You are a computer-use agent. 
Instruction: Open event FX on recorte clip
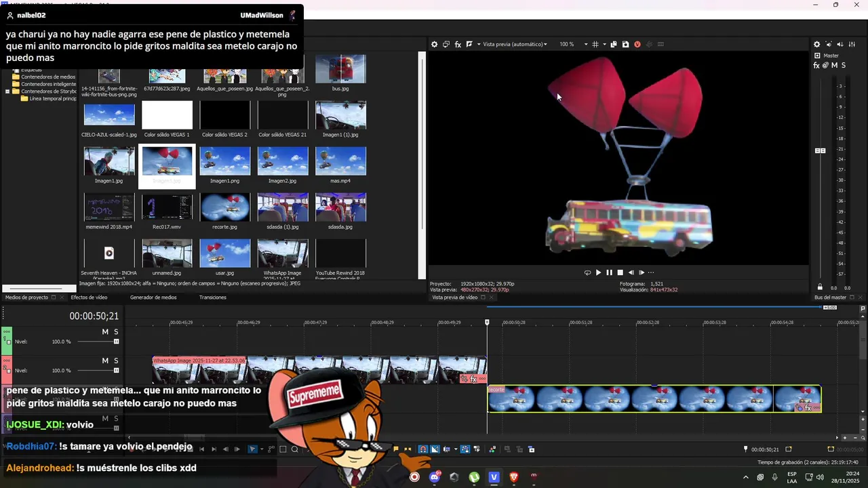(808, 408)
